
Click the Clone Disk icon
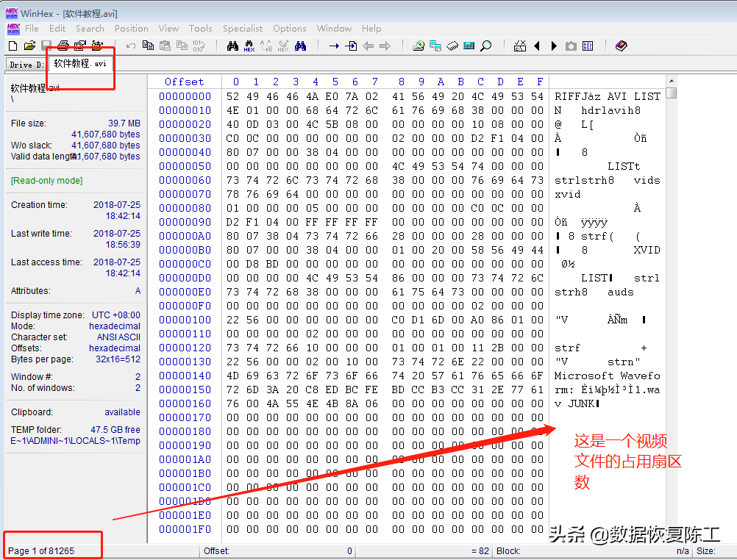(x=435, y=46)
